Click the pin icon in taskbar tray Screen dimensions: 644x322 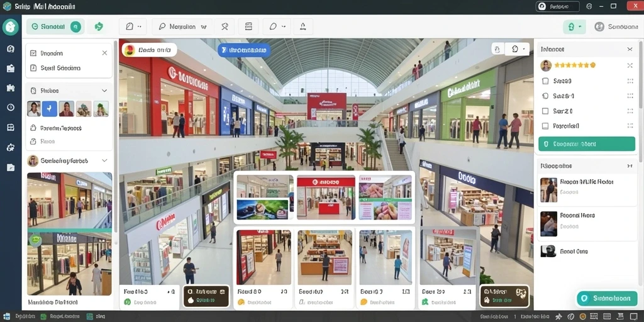pyautogui.click(x=558, y=317)
